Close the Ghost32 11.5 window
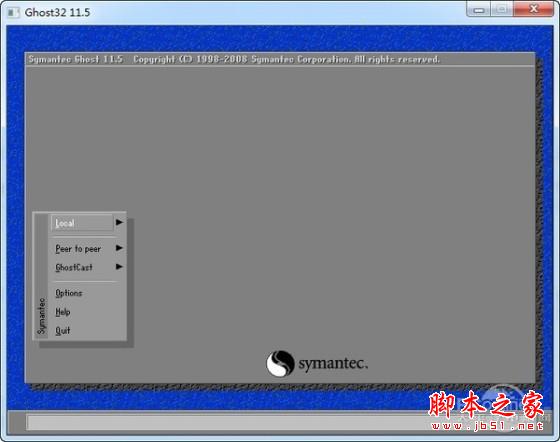 pyautogui.click(x=534, y=10)
